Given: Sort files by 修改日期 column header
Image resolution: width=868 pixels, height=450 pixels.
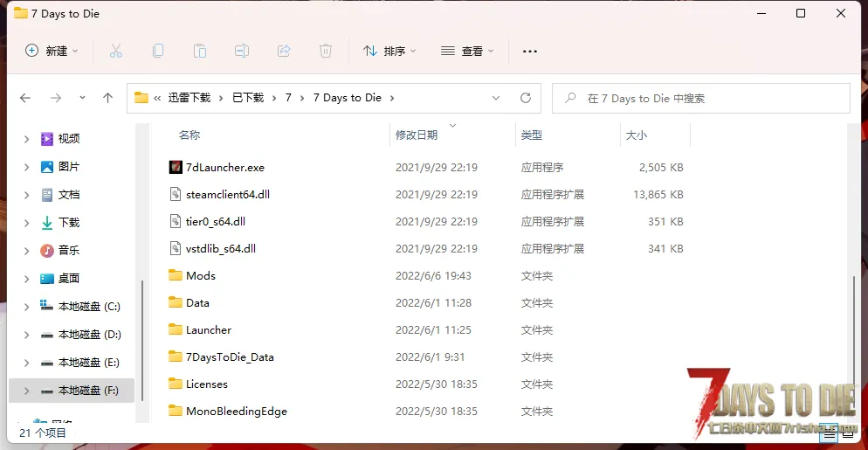Looking at the screenshot, I should [417, 135].
